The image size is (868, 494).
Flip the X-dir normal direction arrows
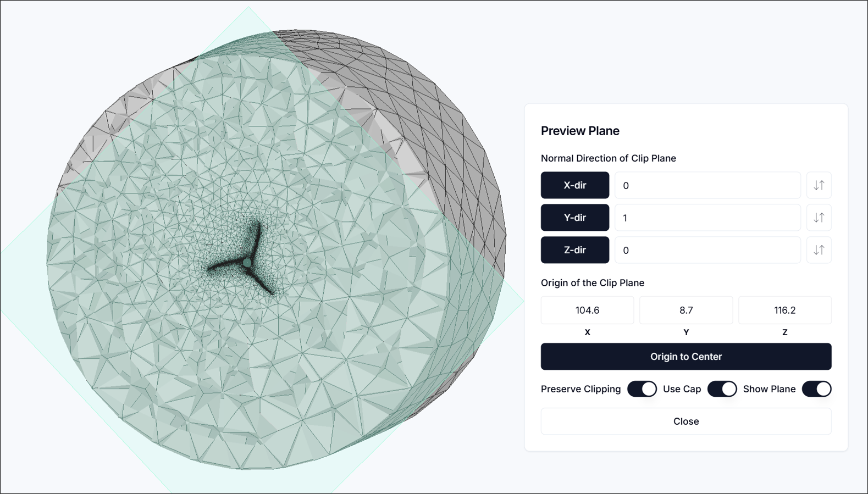point(819,185)
